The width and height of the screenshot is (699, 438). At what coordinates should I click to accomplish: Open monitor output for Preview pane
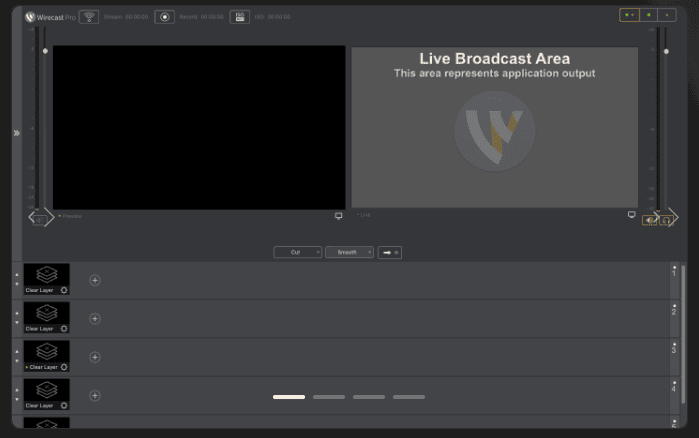click(339, 216)
